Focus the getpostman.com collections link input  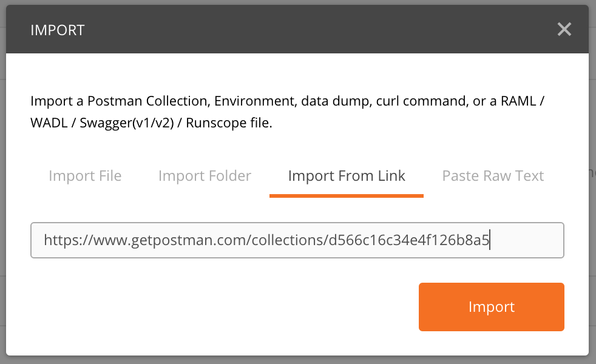coord(297,240)
